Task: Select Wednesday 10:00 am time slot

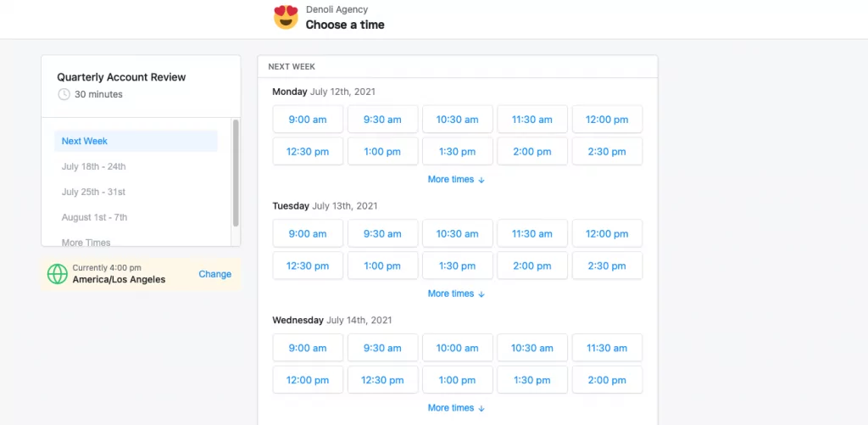Action: (x=458, y=348)
